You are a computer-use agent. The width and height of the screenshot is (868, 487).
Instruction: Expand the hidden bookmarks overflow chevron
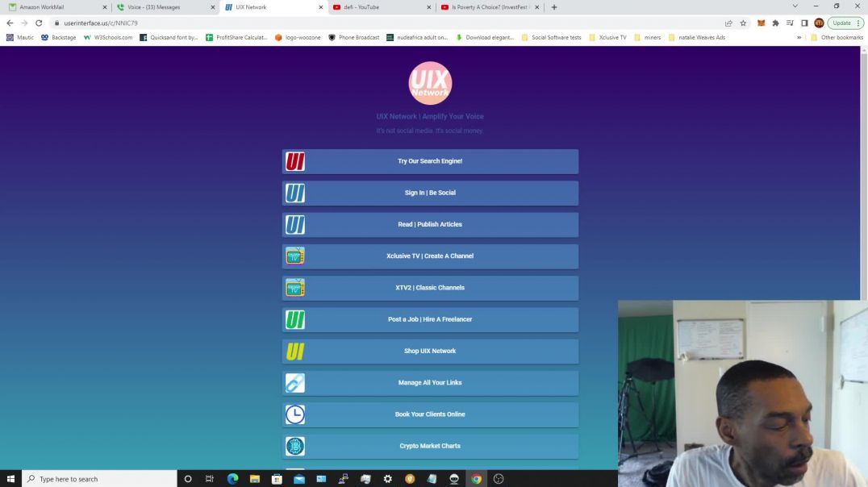799,37
